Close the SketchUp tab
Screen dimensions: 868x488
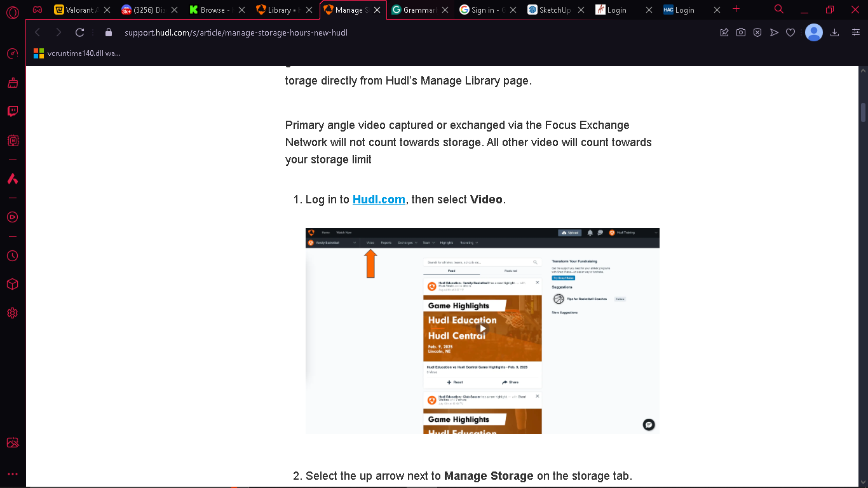580,10
